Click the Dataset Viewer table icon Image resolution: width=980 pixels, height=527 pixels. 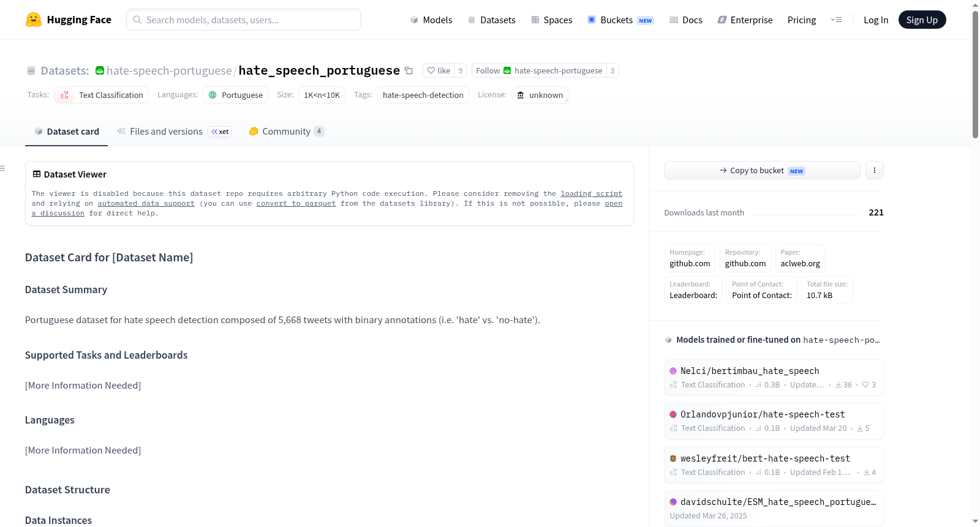click(x=37, y=174)
